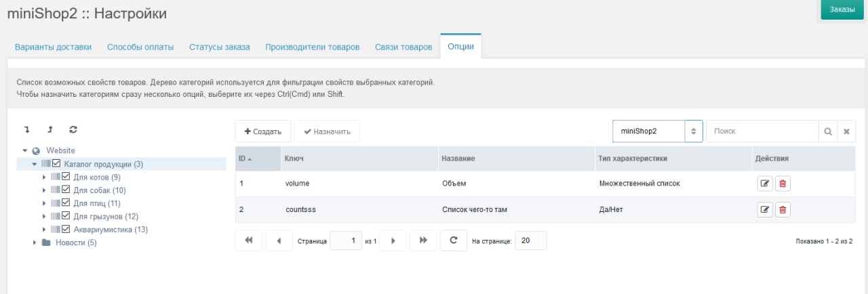The width and height of the screenshot is (868, 294).
Task: Uncheck Для грызунов checkbox
Action: click(x=66, y=216)
